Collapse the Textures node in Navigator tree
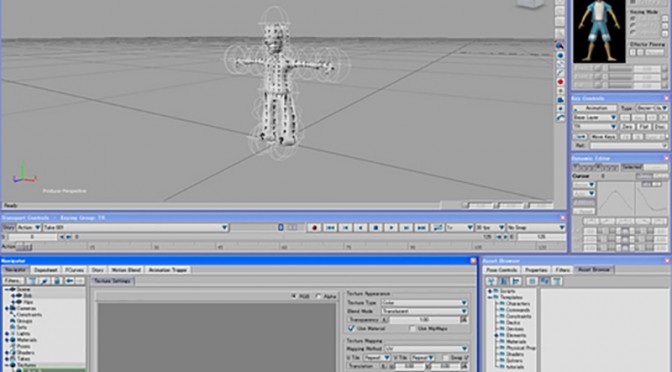672x372 pixels. 7,365
